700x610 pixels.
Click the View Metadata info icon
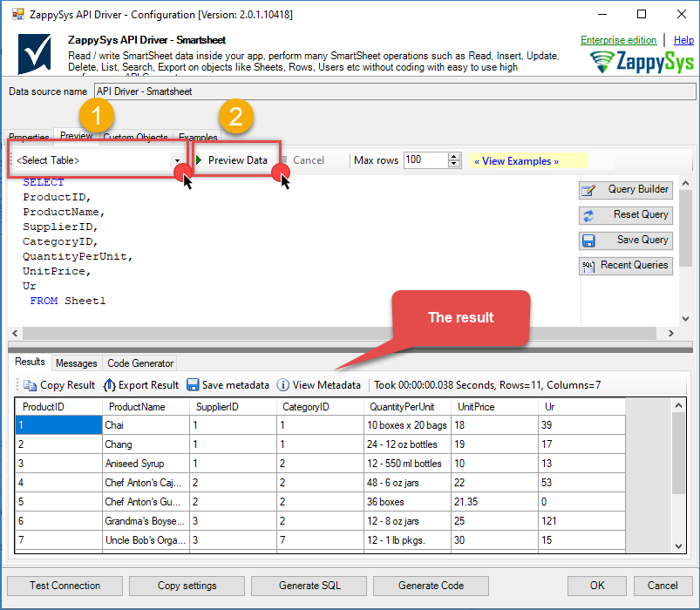tap(283, 384)
